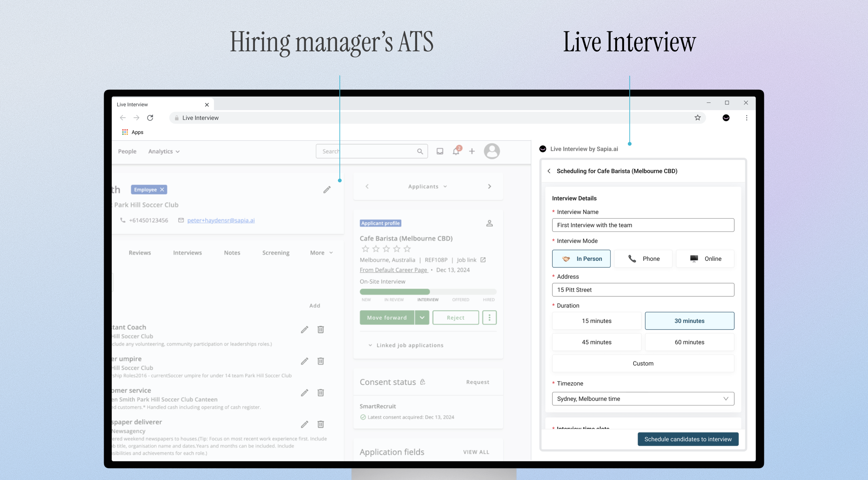Choose 45 minutes duration
The image size is (868, 480).
coord(596,342)
